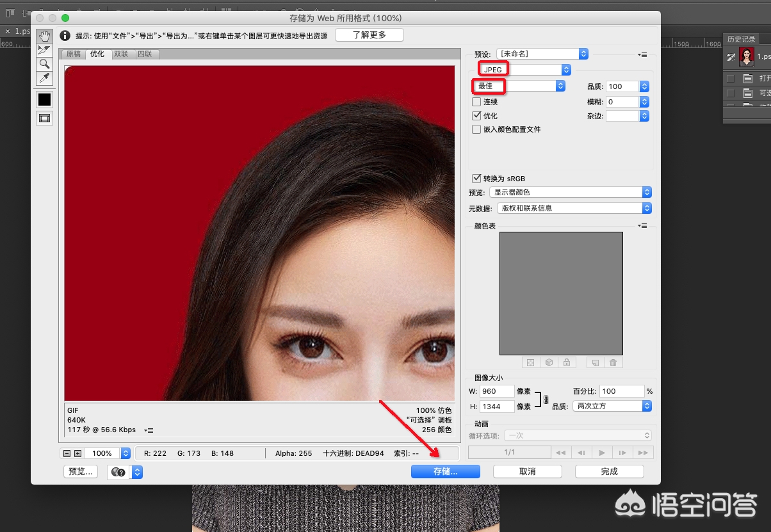Viewport: 771px width, 532px height.
Task: Click the W width field 960
Action: [x=497, y=391]
